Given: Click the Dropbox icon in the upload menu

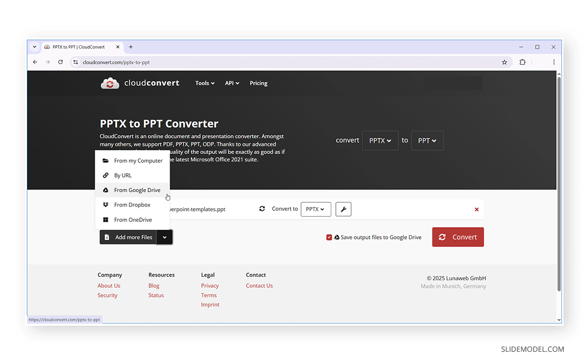Looking at the screenshot, I should (105, 205).
